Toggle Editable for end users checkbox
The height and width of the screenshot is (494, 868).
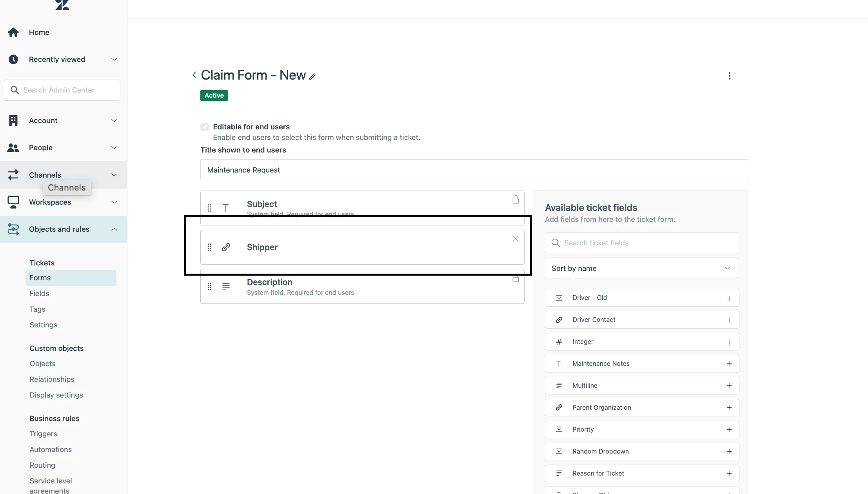[x=205, y=127]
